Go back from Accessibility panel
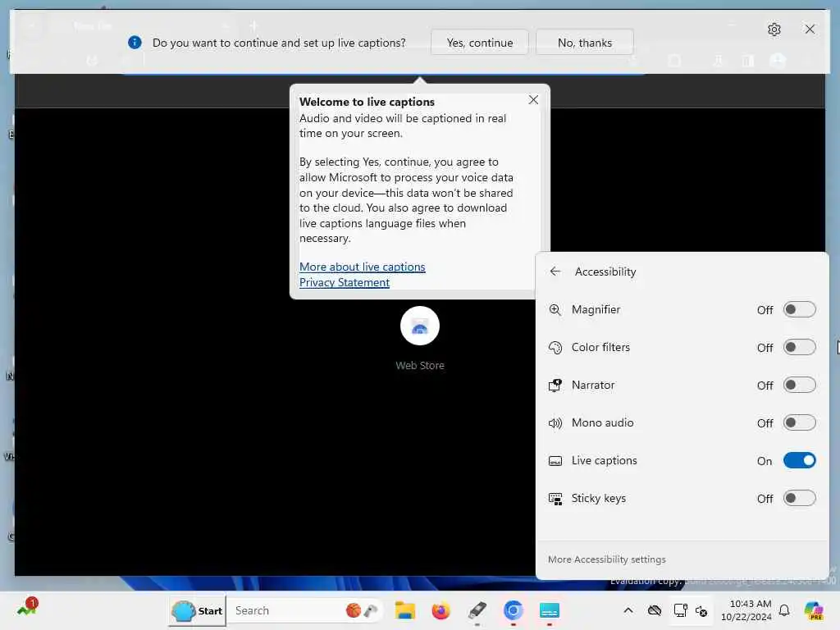Image resolution: width=840 pixels, height=630 pixels. 555,272
